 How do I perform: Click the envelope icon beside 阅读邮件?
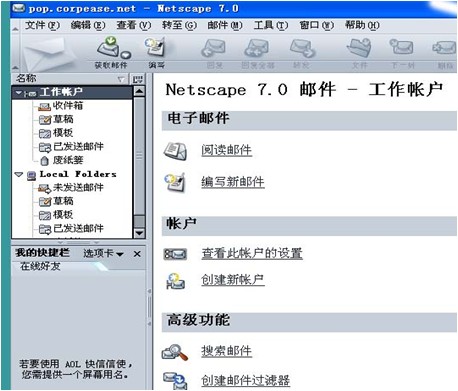[175, 151]
